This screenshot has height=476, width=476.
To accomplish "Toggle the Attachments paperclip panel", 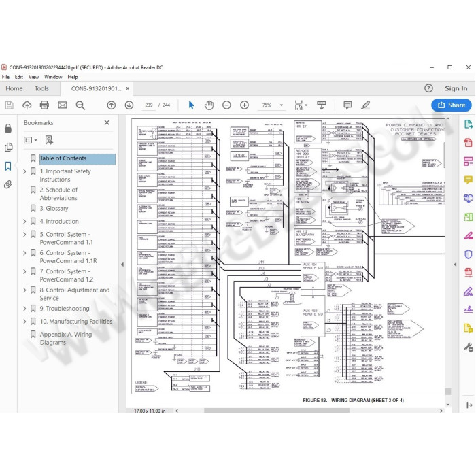I will tap(8, 184).
